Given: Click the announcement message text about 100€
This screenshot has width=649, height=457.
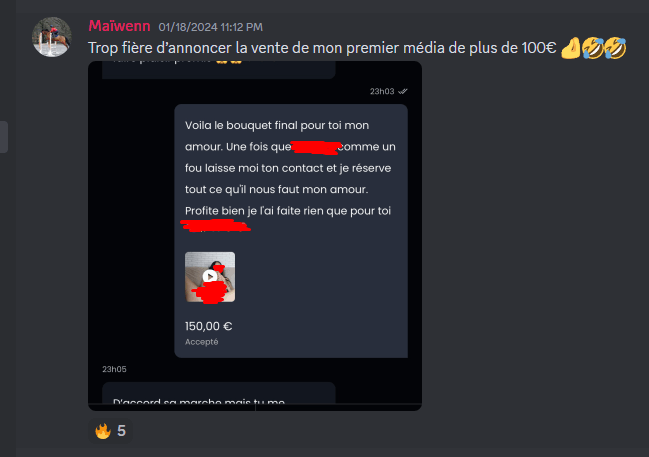Looking at the screenshot, I should click(322, 48).
